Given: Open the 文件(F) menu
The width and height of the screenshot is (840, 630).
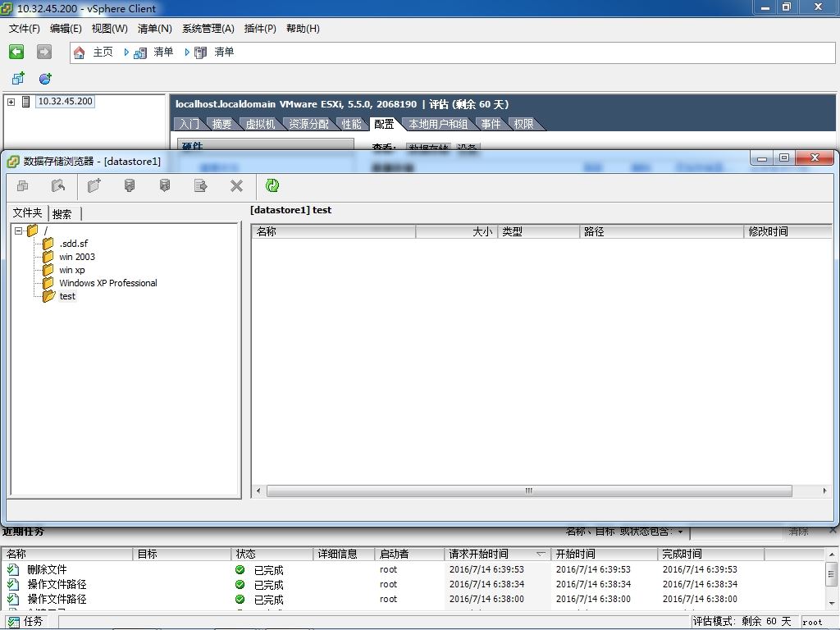Looking at the screenshot, I should [24, 29].
